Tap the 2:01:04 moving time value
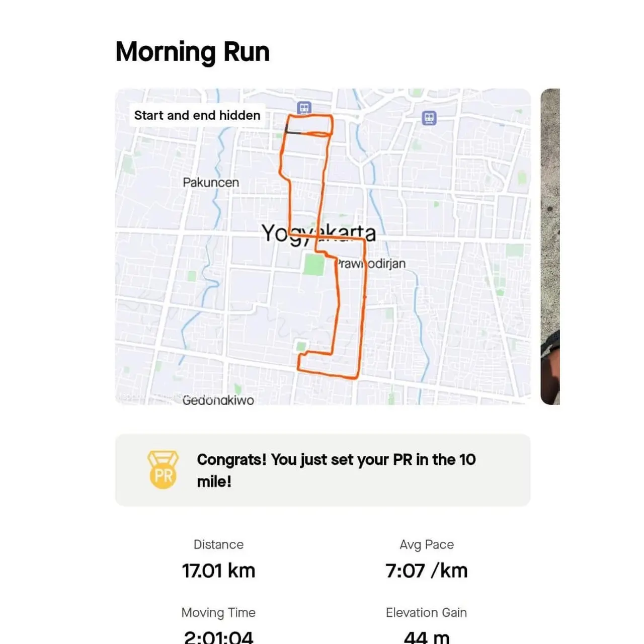Image resolution: width=644 pixels, height=644 pixels. tap(218, 637)
